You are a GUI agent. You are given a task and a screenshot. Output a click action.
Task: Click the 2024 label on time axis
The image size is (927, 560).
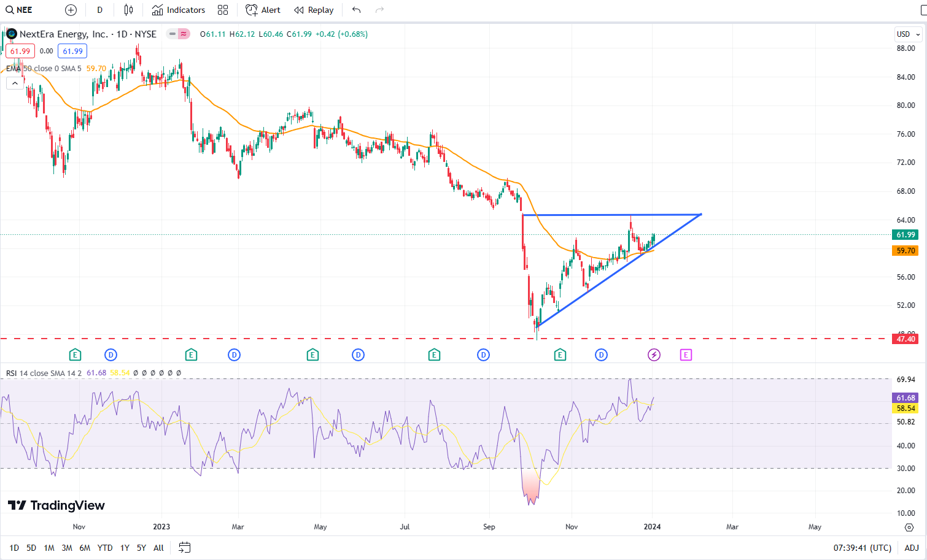pos(652,527)
